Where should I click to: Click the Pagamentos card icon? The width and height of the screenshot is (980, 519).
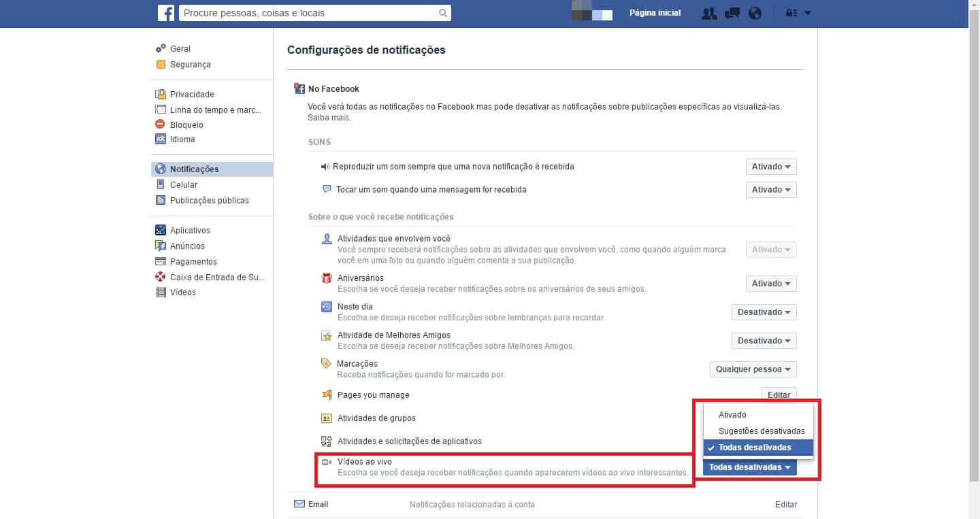[161, 261]
